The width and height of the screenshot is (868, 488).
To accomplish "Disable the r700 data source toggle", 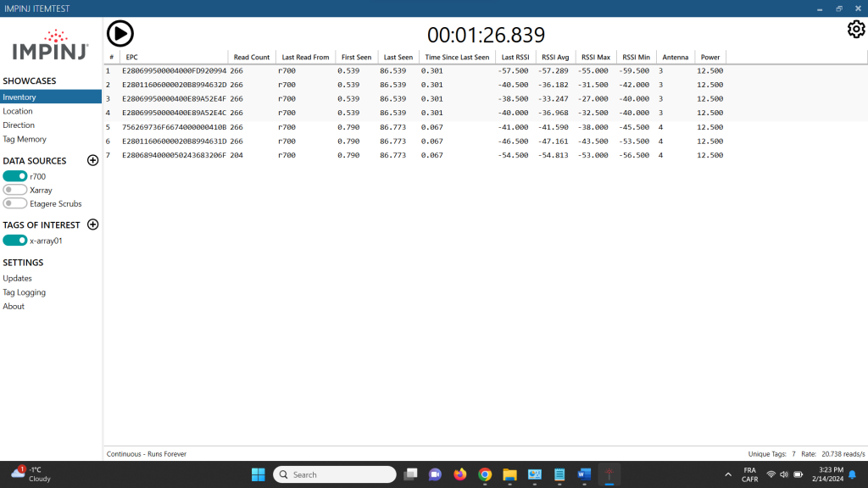I will 15,176.
